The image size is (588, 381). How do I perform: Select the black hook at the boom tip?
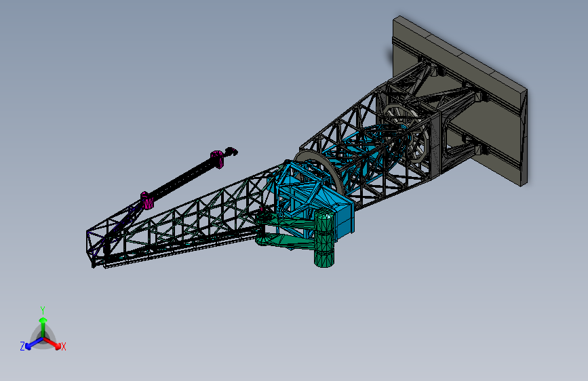pyautogui.click(x=231, y=151)
